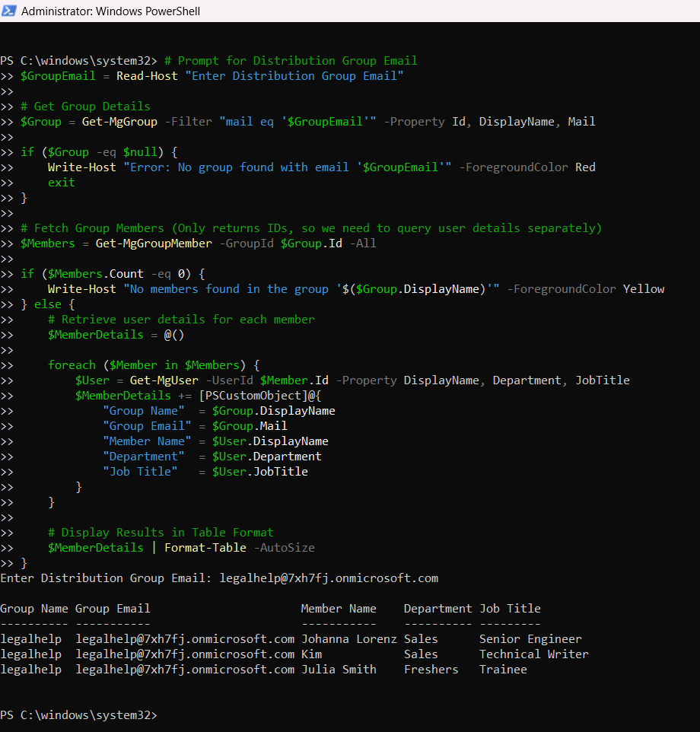
Task: Select the '# Fetch Group Members' comment line
Action: (311, 228)
